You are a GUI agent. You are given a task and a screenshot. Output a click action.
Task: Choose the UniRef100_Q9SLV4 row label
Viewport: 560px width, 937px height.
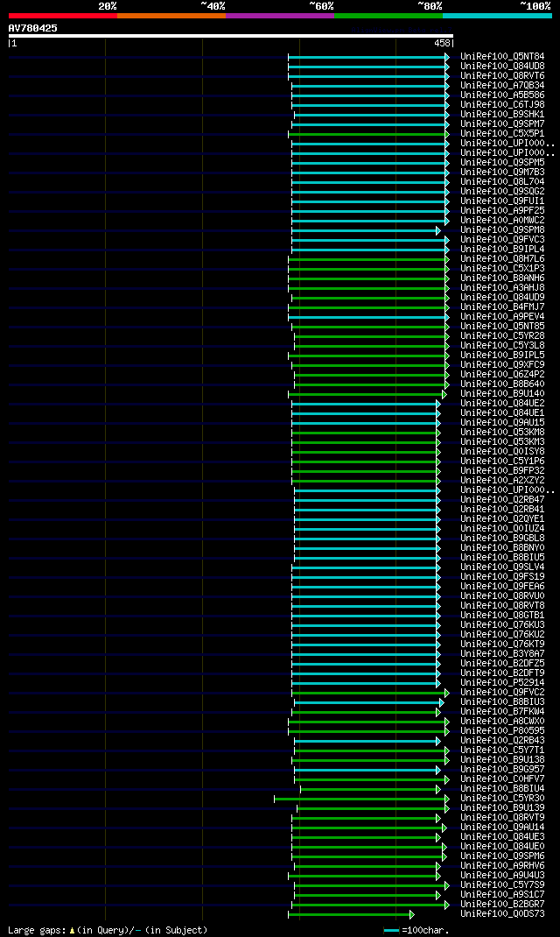[502, 567]
